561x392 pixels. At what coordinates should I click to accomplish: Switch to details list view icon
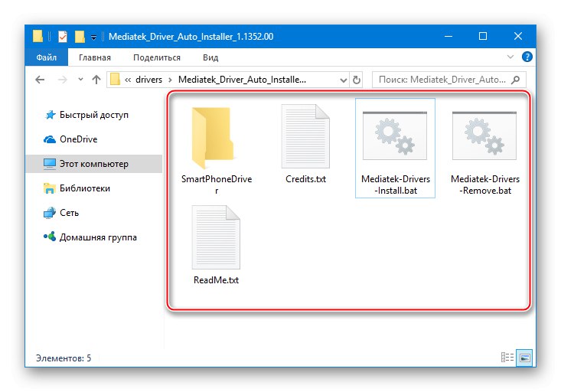click(x=507, y=358)
